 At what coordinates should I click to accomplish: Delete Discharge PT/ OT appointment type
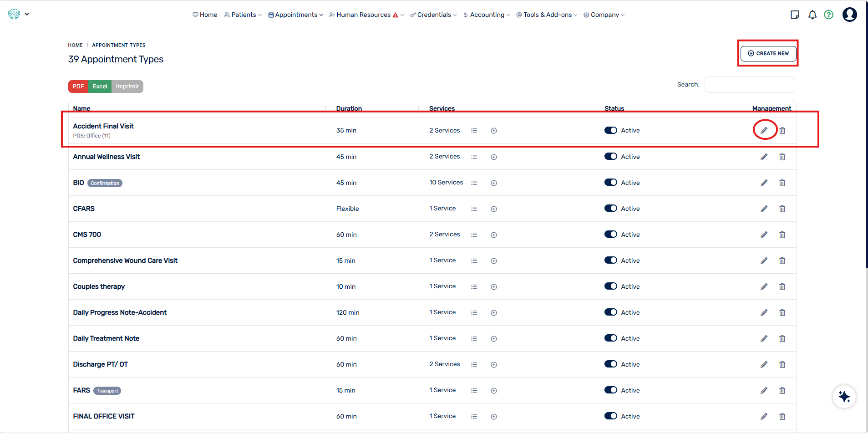click(x=782, y=364)
